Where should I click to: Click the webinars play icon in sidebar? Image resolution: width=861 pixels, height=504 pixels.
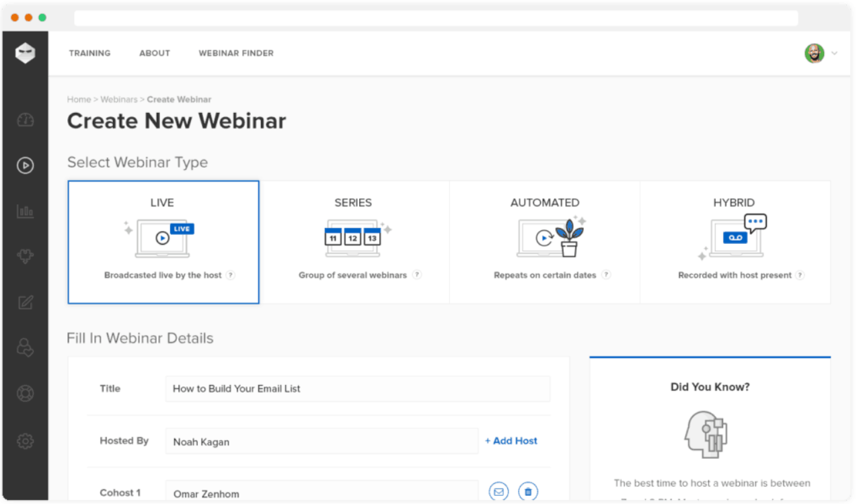tap(25, 165)
